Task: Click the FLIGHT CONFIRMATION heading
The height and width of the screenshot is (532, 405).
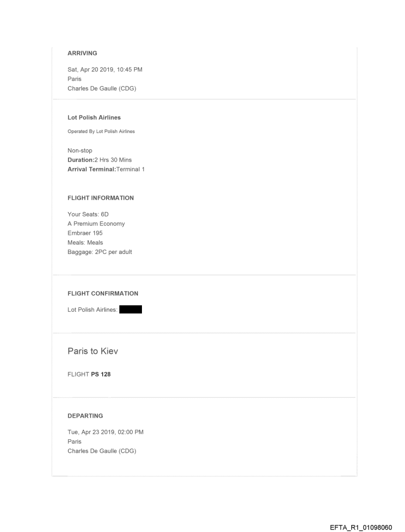Action: click(x=103, y=294)
